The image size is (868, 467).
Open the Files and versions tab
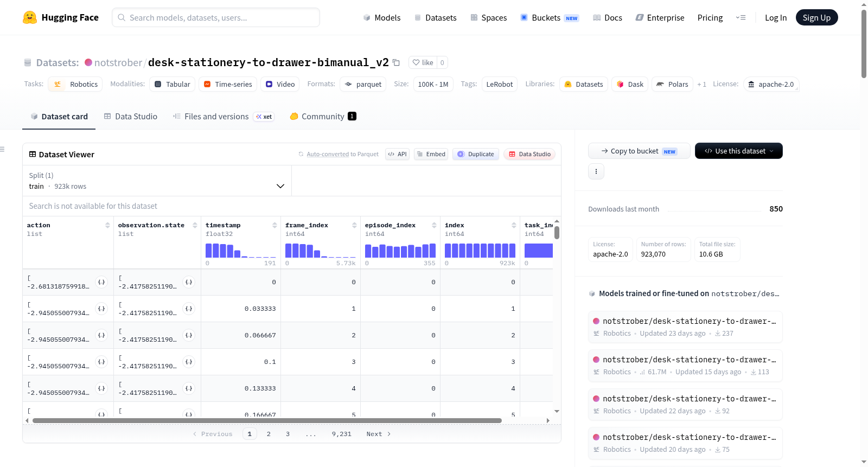[x=224, y=117]
